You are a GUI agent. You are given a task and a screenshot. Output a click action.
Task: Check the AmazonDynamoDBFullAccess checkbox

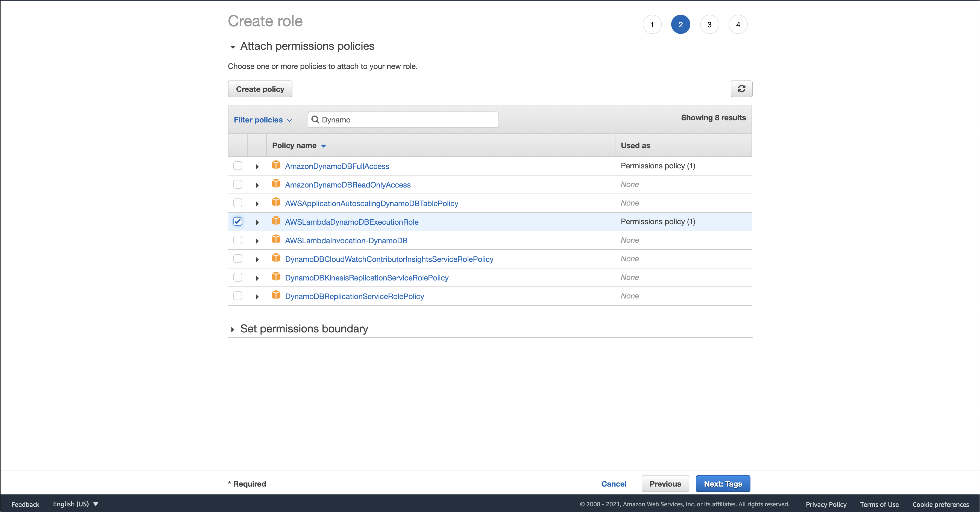(x=238, y=166)
